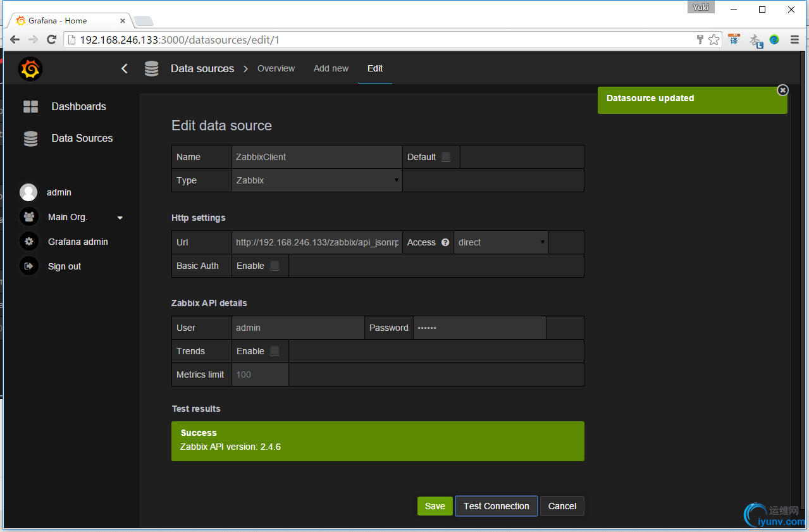Screen dimensions: 809x532
Task: Click the Save button
Action: (435, 506)
